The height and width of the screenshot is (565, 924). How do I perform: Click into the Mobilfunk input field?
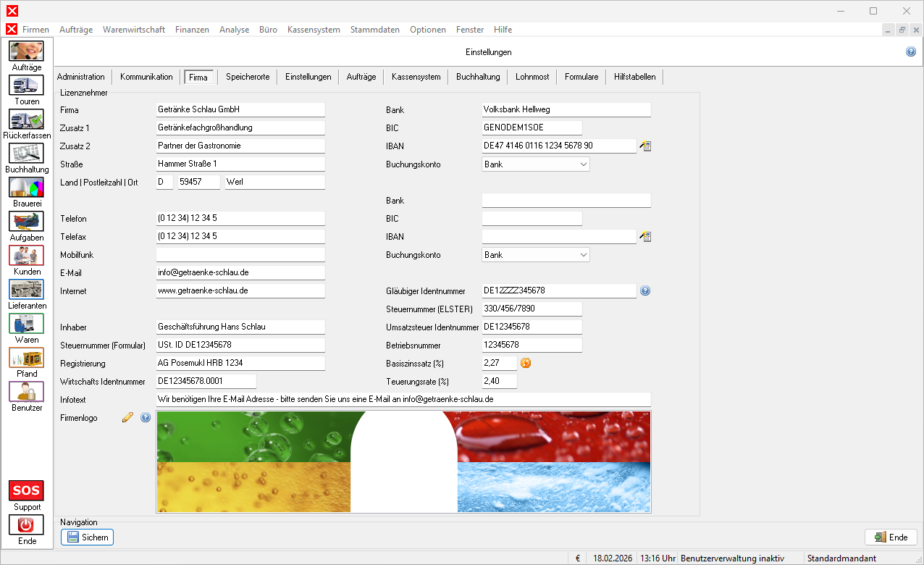(x=240, y=255)
